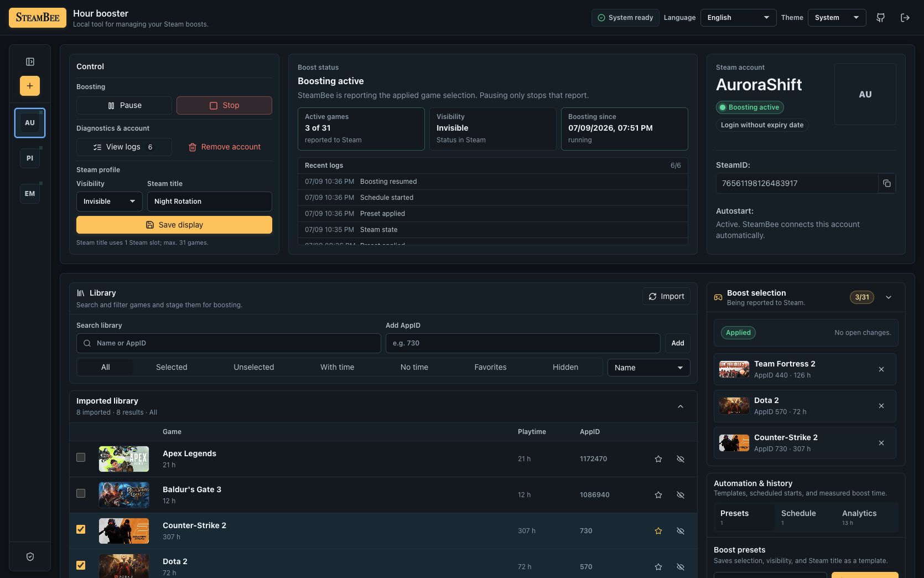Focus the Search library input

point(229,343)
